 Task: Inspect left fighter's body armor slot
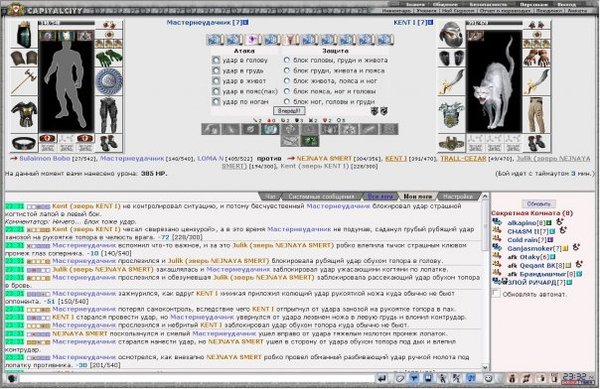point(24,114)
